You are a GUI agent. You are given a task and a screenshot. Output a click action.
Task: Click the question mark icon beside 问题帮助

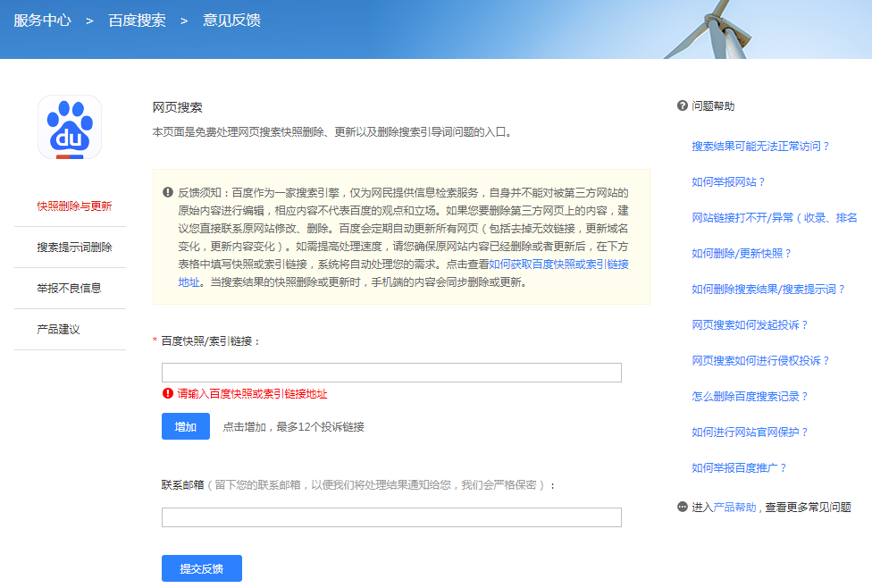click(683, 105)
